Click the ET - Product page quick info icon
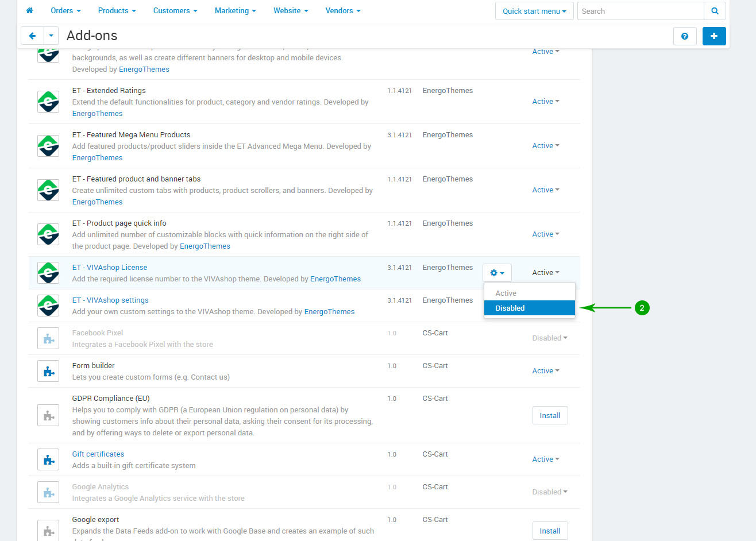Image resolution: width=756 pixels, height=541 pixels. (x=48, y=234)
